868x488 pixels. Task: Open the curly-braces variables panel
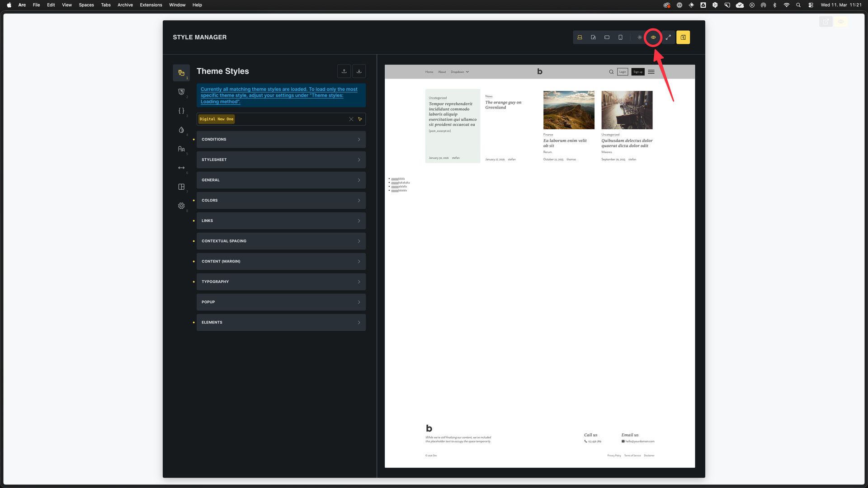(181, 111)
